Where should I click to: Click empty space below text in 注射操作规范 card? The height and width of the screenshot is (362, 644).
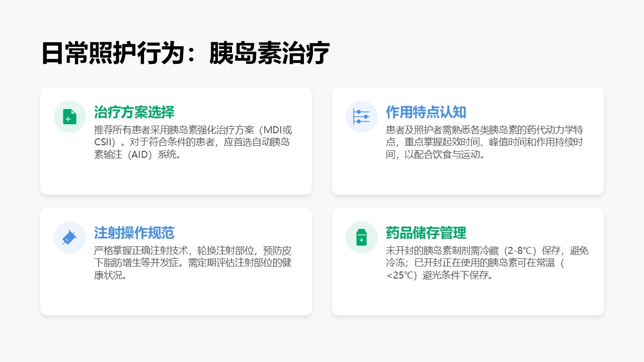pyautogui.click(x=176, y=299)
